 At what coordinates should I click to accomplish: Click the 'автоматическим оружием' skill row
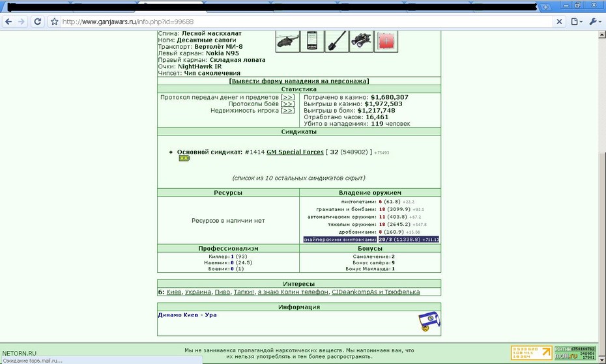coord(364,217)
